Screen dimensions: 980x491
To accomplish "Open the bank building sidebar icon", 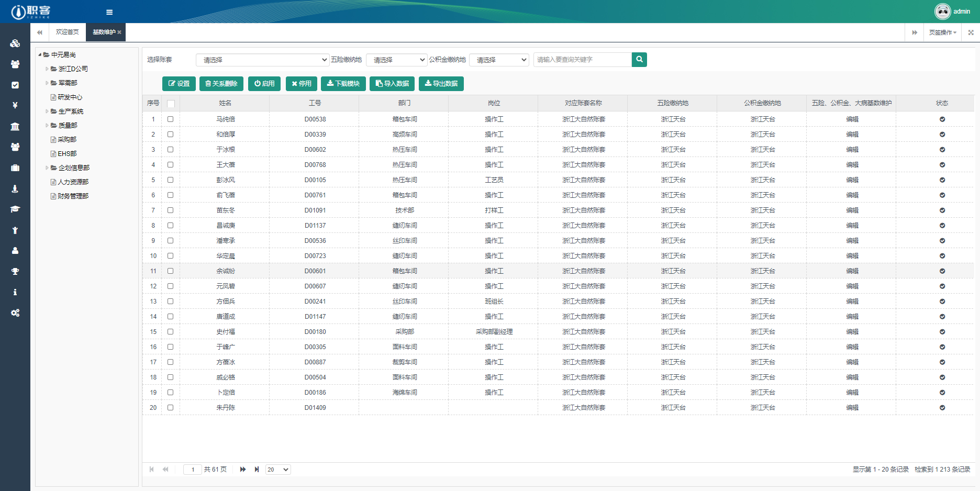I will tap(15, 126).
